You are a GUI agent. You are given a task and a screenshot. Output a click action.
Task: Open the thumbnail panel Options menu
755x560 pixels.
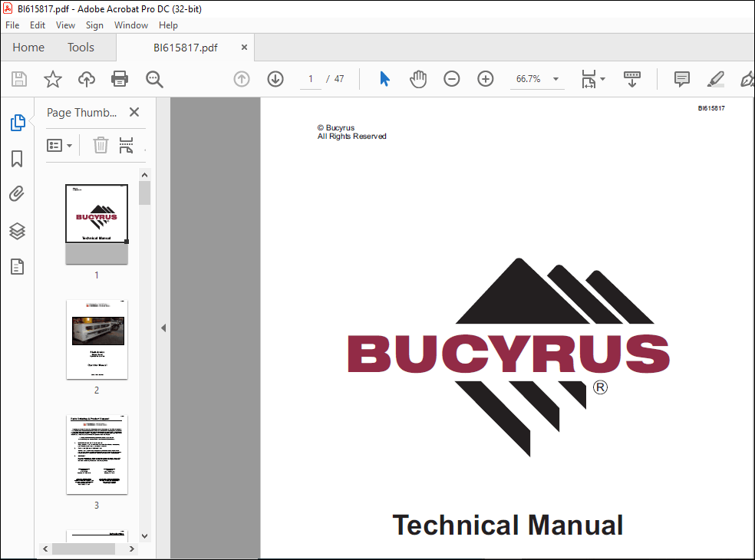(x=59, y=145)
